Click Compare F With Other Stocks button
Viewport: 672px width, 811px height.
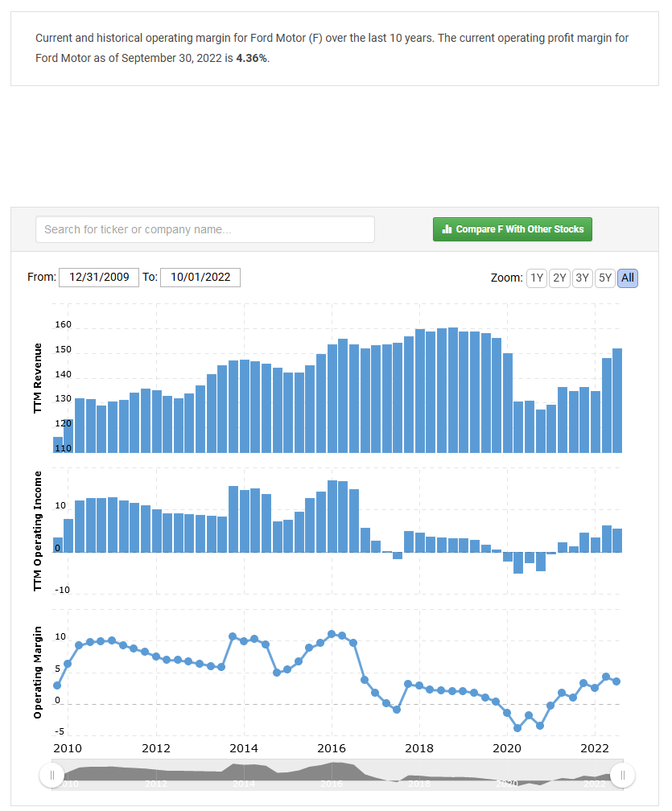coord(512,229)
